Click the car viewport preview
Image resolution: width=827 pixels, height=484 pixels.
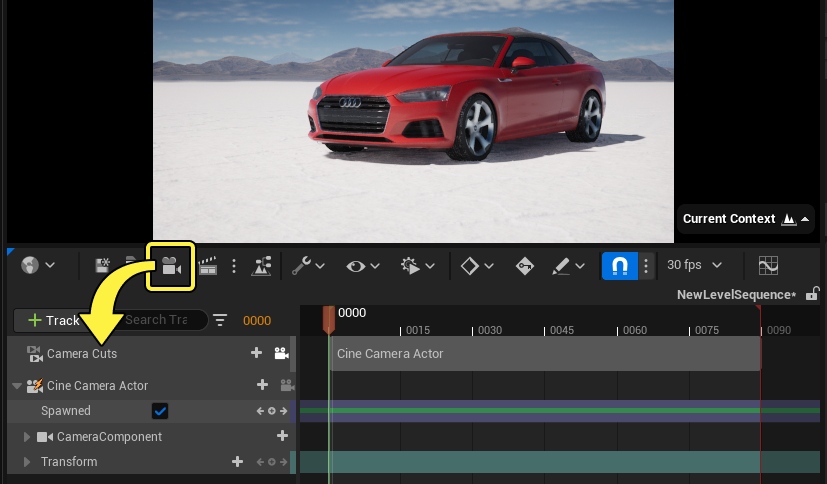click(x=413, y=121)
